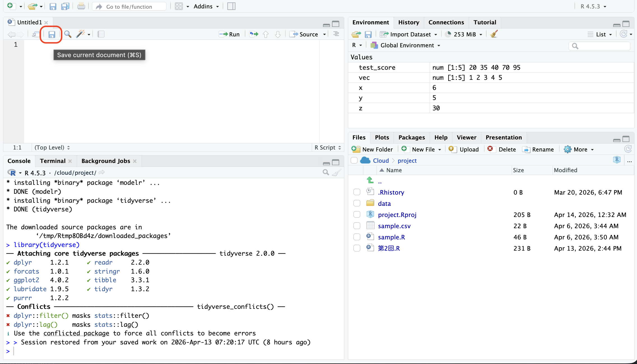Open the More actions dropdown in Files
The image size is (637, 364).
[x=580, y=149]
